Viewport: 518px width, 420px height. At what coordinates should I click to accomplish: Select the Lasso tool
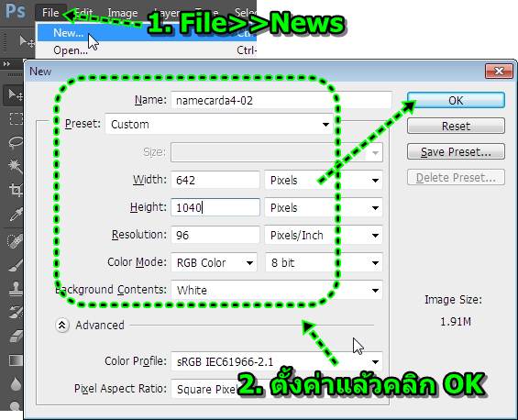click(x=16, y=142)
